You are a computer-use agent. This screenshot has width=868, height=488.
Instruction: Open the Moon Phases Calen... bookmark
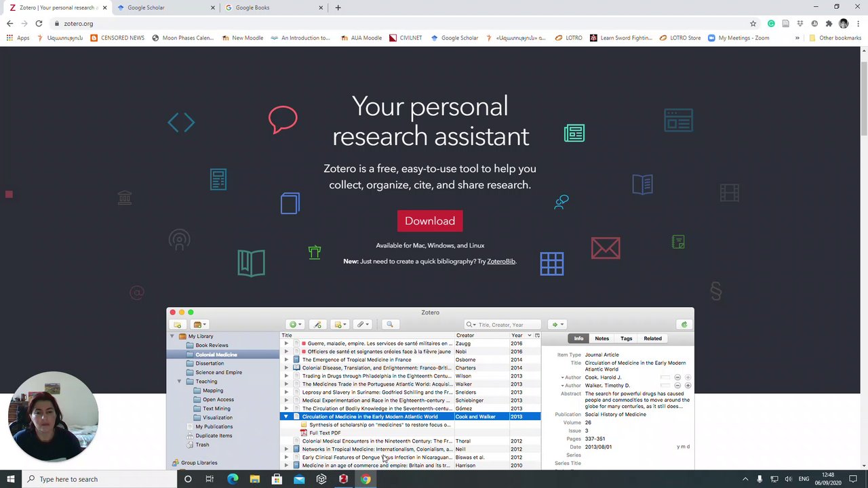182,38
